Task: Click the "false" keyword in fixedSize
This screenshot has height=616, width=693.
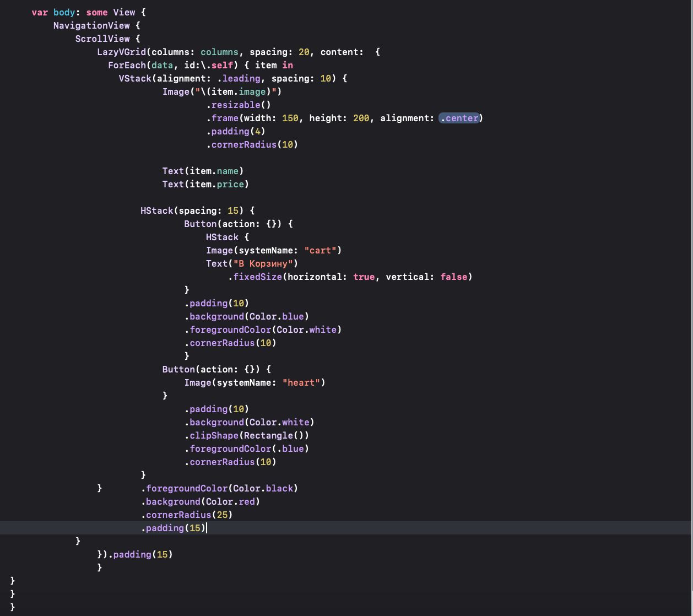Action: tap(454, 277)
